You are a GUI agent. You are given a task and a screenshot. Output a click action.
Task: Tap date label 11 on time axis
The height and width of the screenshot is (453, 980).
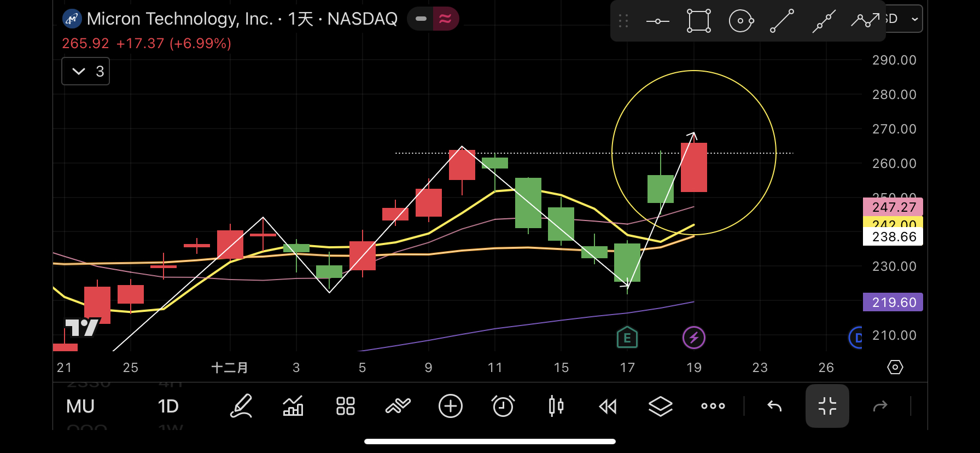coord(495,367)
